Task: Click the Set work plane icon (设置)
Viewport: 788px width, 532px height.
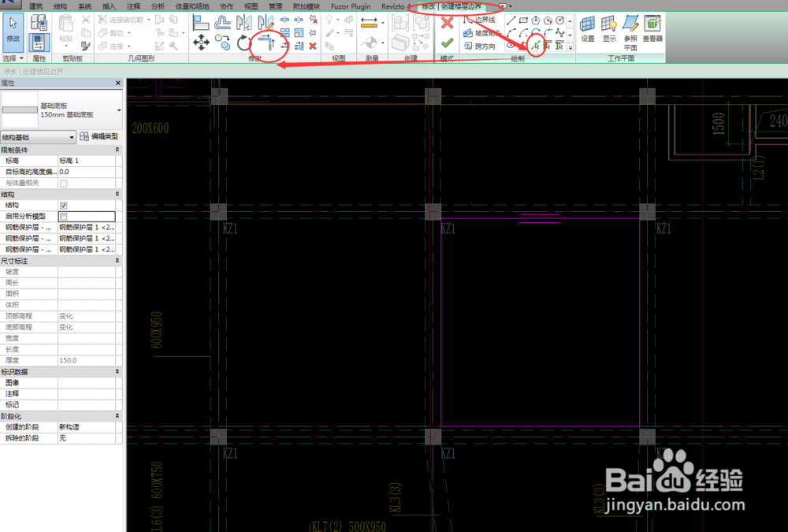Action: coord(588,28)
